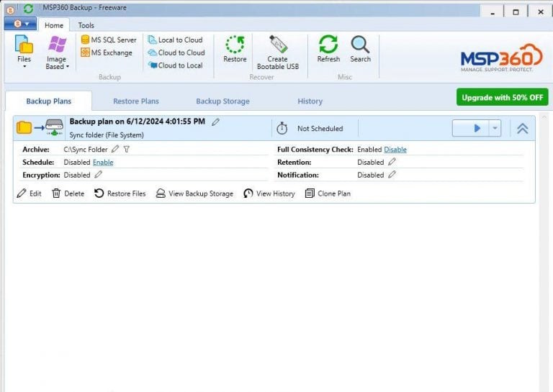This screenshot has width=553, height=392.
Task: Switch to the Tools ribbon tab
Action: 86,25
